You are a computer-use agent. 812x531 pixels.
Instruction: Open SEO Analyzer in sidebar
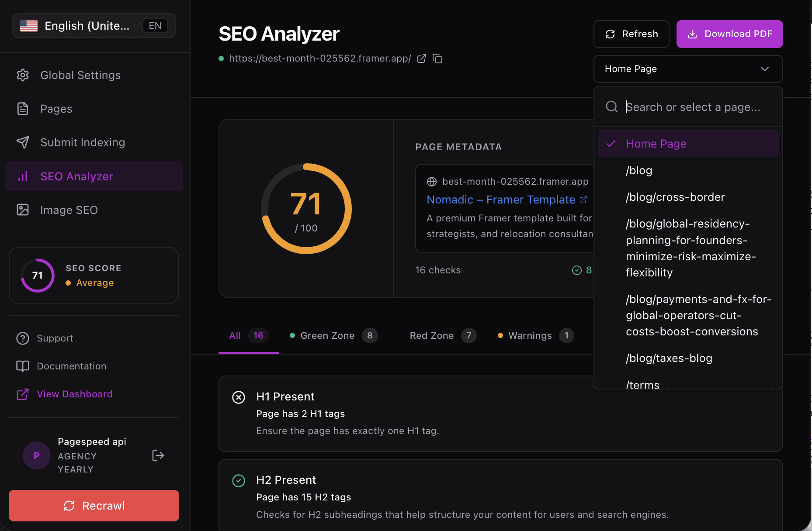pos(94,176)
